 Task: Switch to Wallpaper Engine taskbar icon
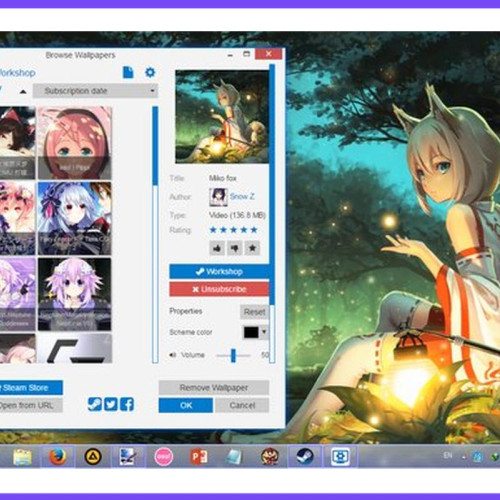(340, 457)
